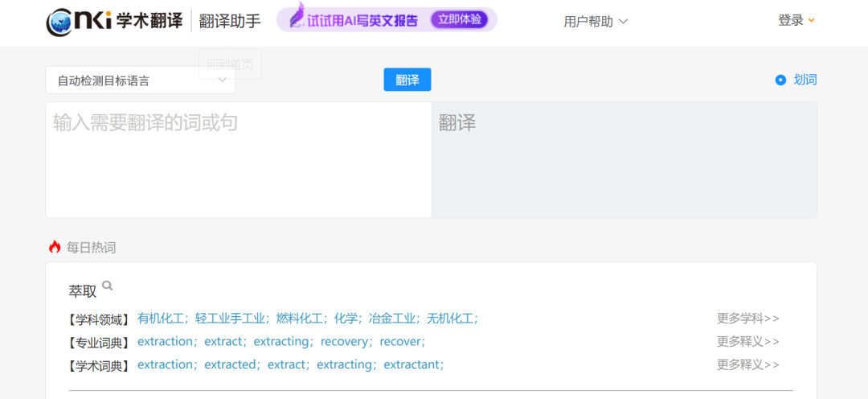Select the 轻工业手工业 subject link
Viewport: 868px width, 399px height.
[230, 319]
